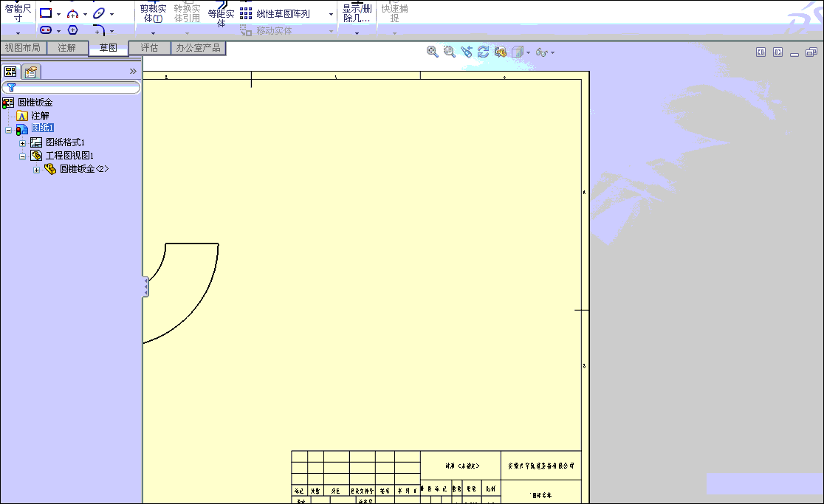
Task: Open the FeatureManager design tree tab
Action: [10, 72]
